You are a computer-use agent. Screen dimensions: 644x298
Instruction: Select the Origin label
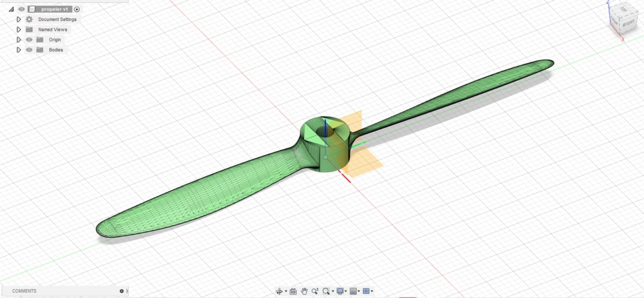point(55,40)
